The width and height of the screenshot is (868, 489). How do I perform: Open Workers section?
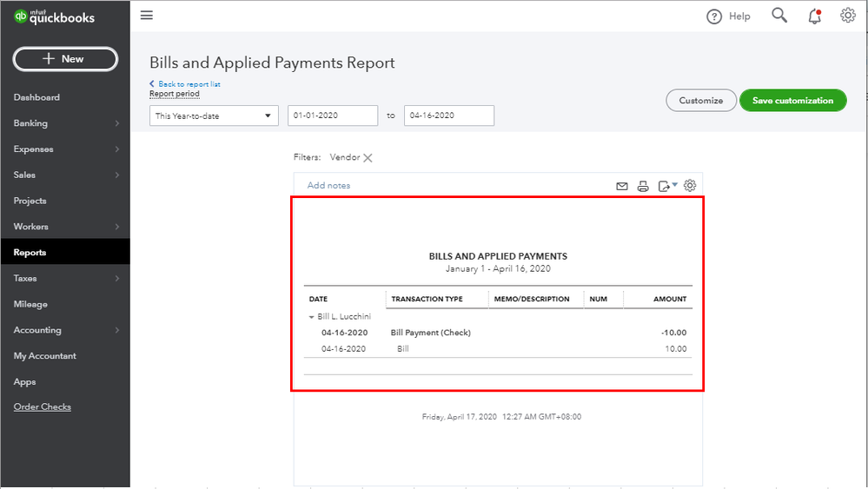tap(31, 226)
